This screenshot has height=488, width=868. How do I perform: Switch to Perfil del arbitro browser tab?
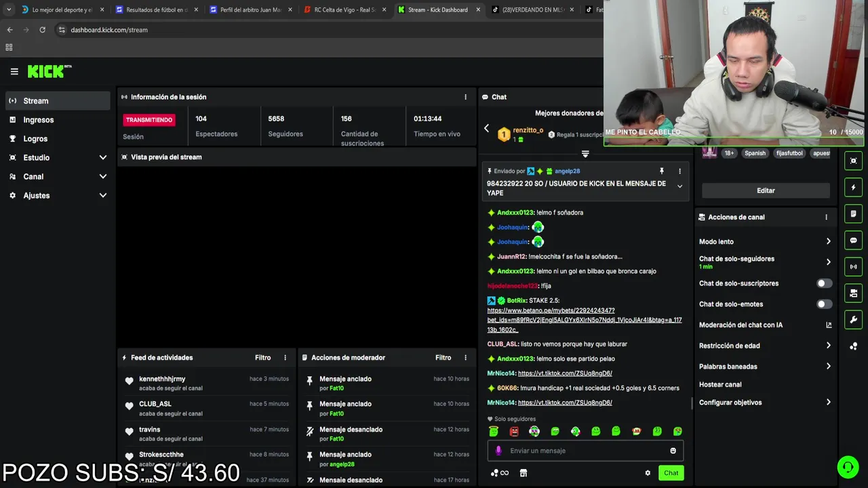point(249,10)
